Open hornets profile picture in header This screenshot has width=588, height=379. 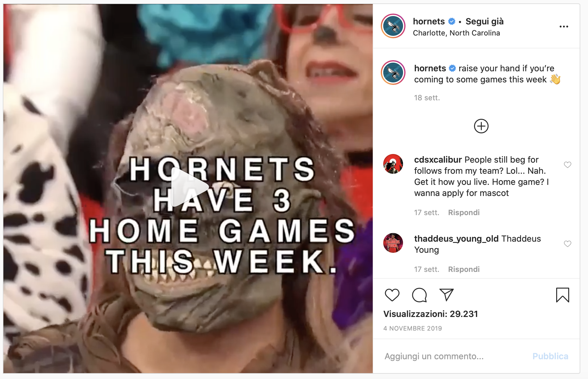point(393,26)
